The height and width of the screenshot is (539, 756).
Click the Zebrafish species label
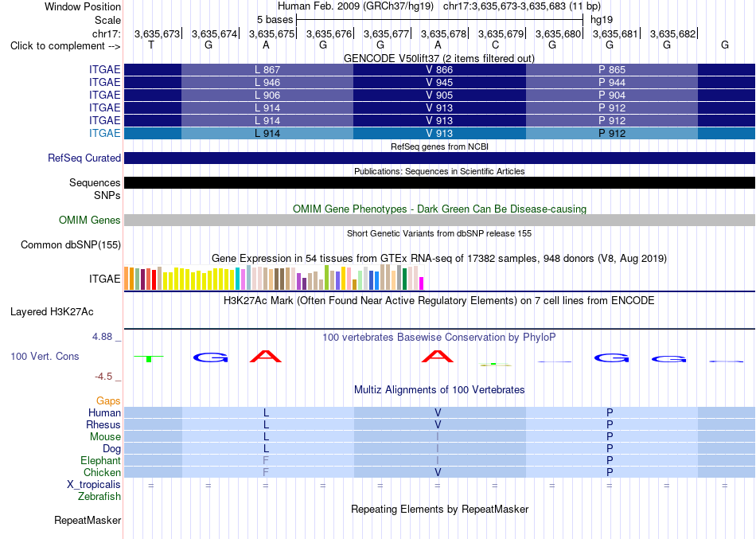[99, 496]
